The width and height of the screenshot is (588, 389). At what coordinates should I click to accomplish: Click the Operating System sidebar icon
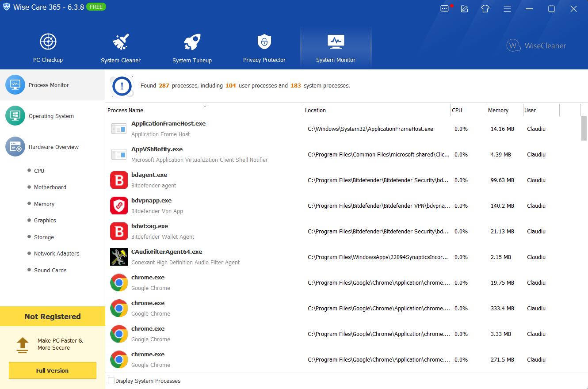(15, 115)
